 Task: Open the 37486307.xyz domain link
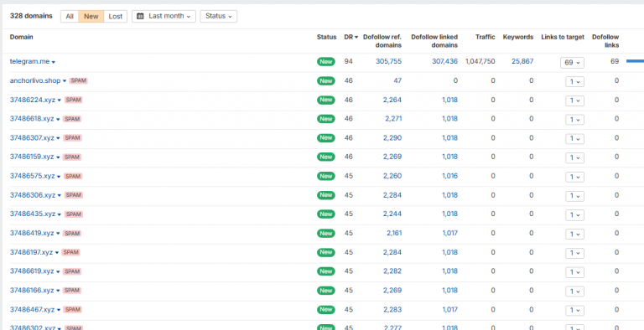[32, 138]
